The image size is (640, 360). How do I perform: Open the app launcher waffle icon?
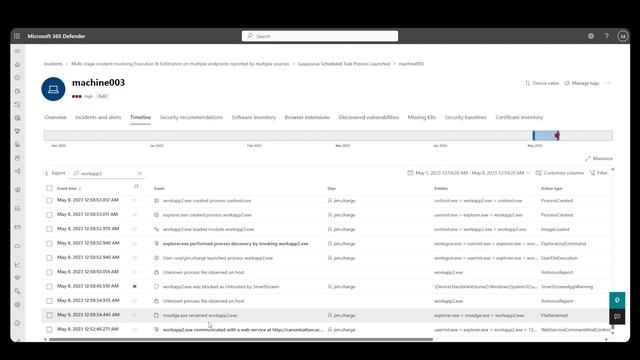coord(17,36)
